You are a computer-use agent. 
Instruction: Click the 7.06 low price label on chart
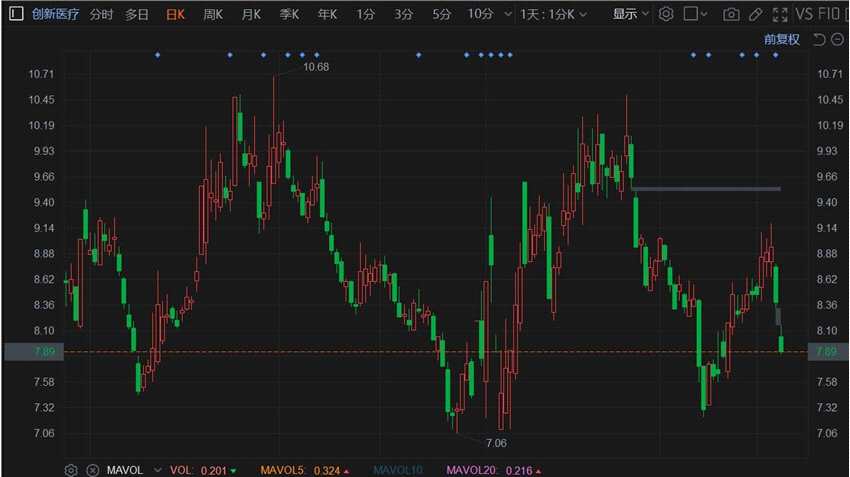(x=496, y=443)
